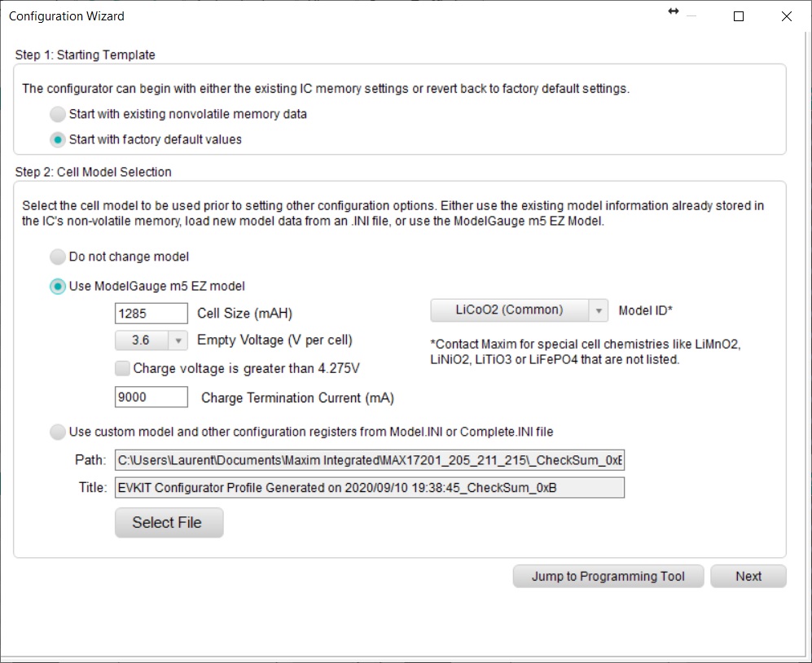Proceed with the Next button
Image resolution: width=812 pixels, height=663 pixels.
[748, 576]
